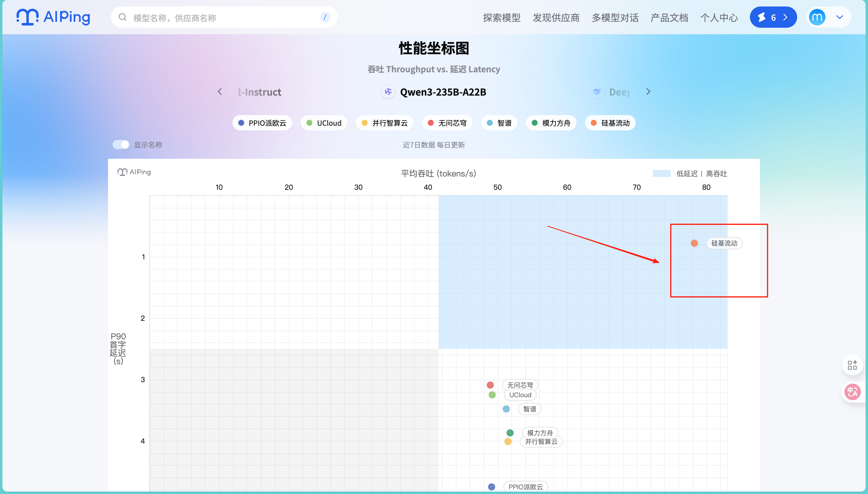
Task: Open the 探索模型 menu item
Action: 502,18
